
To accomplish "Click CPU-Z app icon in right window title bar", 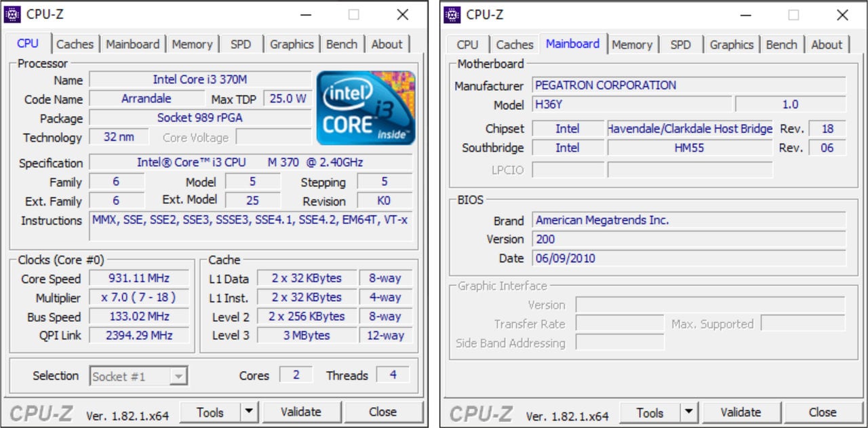I will 452,14.
